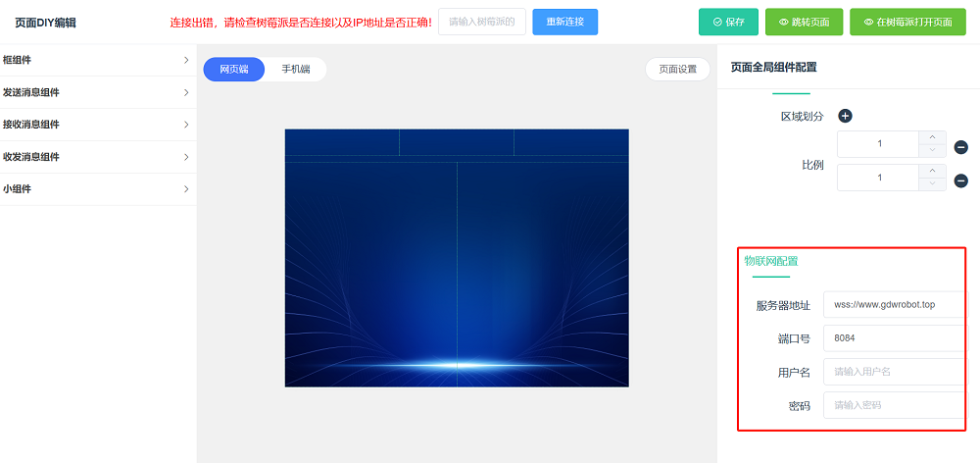The height and width of the screenshot is (463, 980).
Task: Expand the 框组件 category
Action: [98, 60]
